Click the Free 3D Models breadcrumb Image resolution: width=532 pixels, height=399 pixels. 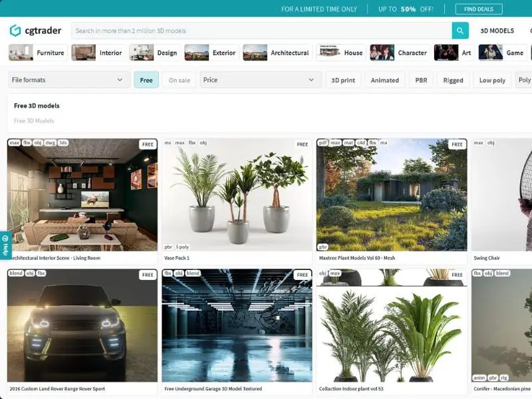34,120
